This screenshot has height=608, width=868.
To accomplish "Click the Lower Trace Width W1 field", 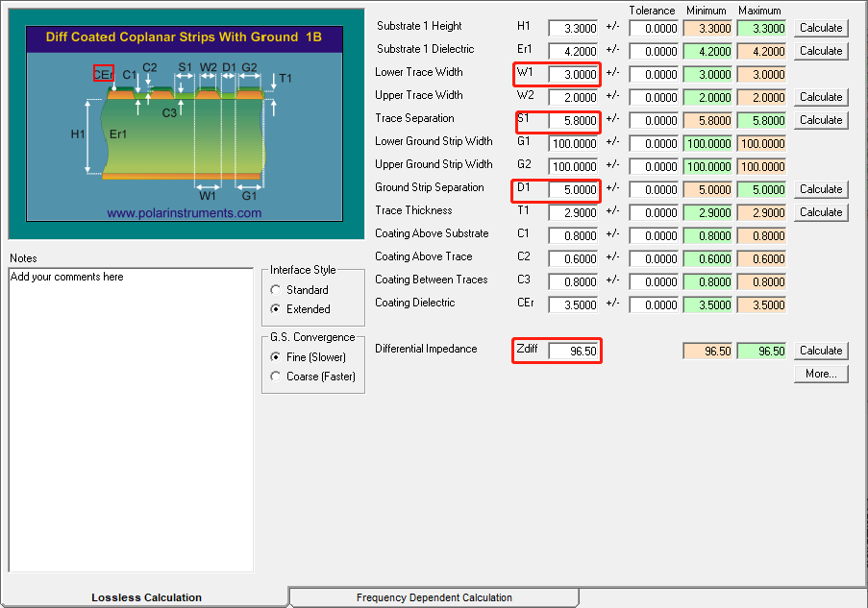I will pos(573,75).
